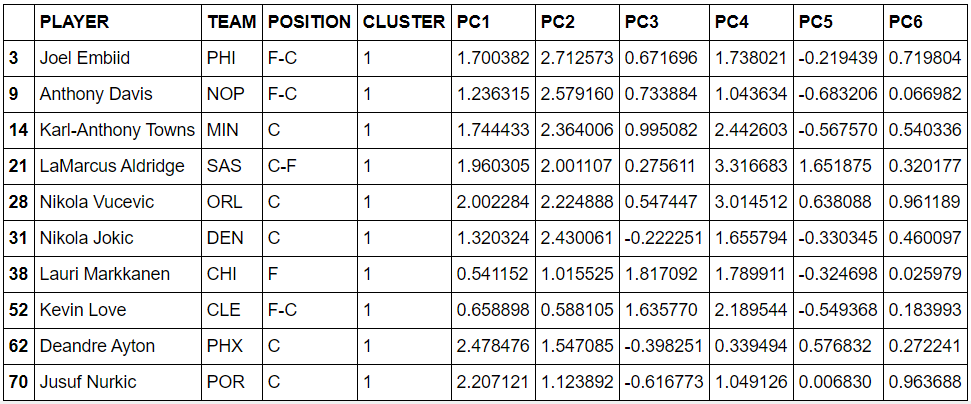Click the POSITION column header
971x404 pixels.
coord(310,22)
